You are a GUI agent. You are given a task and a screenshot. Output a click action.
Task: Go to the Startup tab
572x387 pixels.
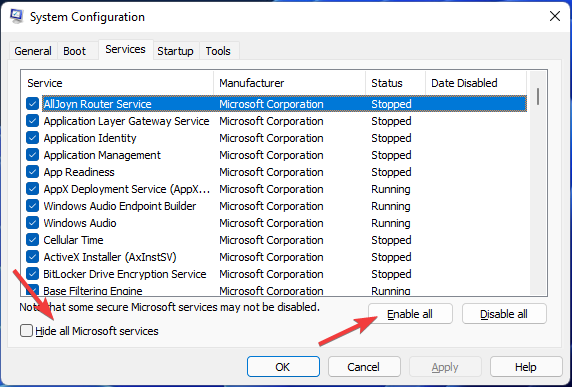175,51
